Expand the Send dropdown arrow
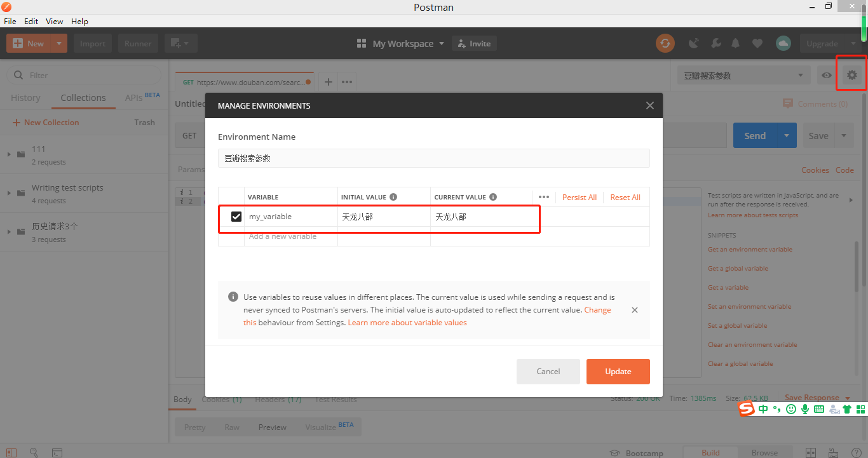The height and width of the screenshot is (458, 868). [787, 136]
